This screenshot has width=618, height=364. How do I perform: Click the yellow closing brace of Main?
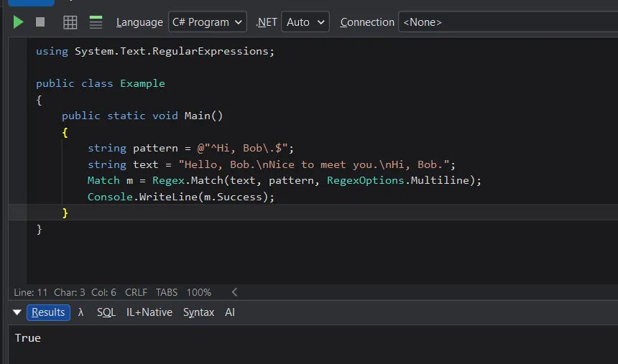point(65,213)
